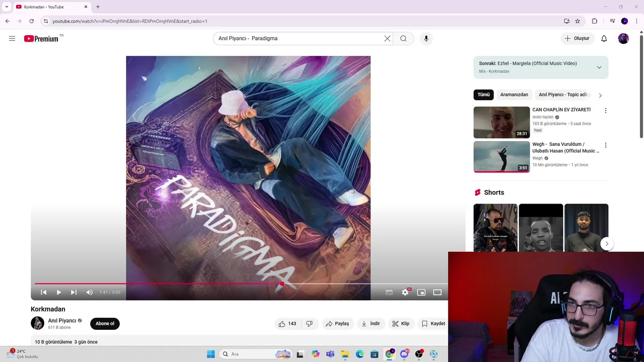Open media controls icon in Chrome
The image size is (644, 362).
[x=612, y=21]
